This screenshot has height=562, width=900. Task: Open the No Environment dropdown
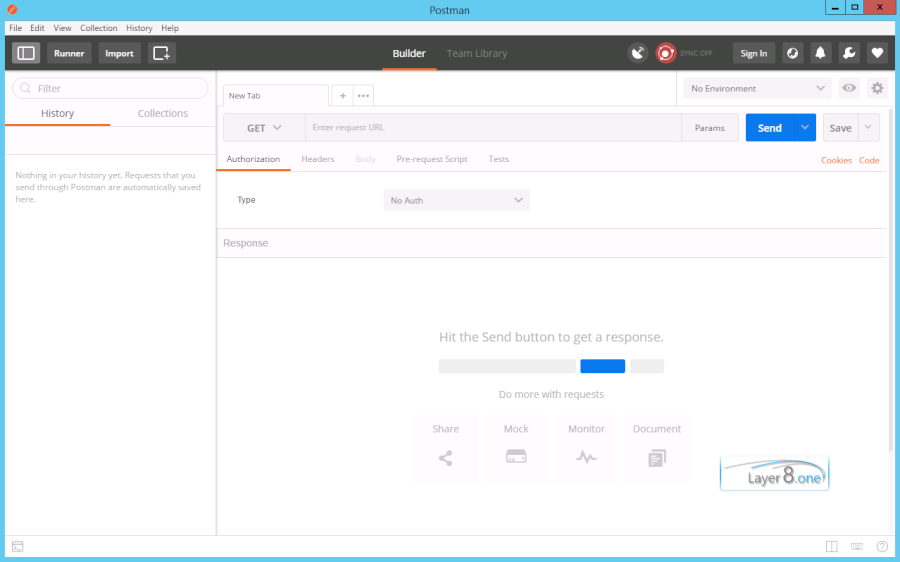pyautogui.click(x=757, y=88)
